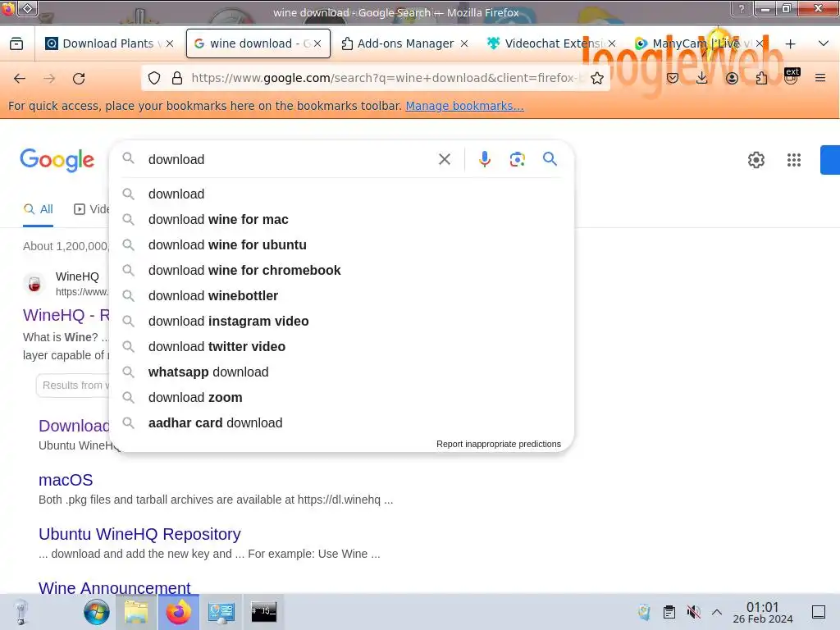Open new tab with plus button
Screen dimensions: 840x630
click(790, 43)
